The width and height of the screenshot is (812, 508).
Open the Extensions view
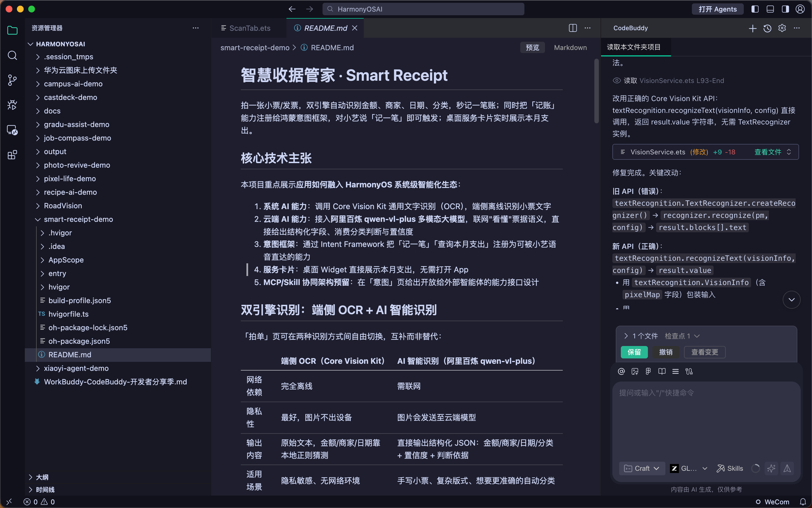(x=12, y=155)
